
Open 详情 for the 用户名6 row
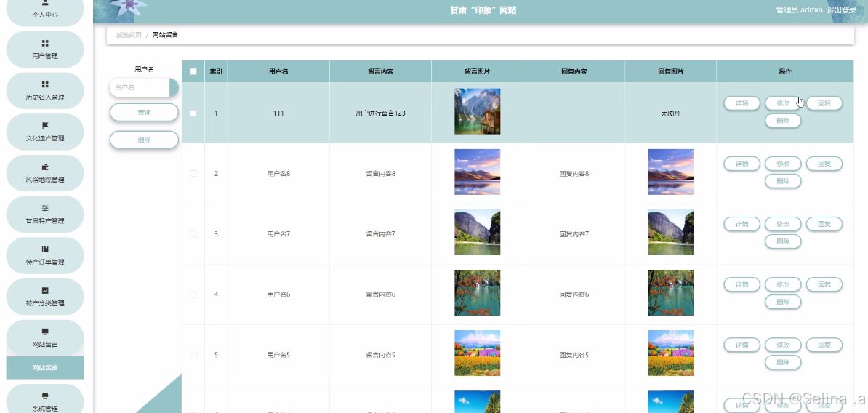click(x=742, y=284)
